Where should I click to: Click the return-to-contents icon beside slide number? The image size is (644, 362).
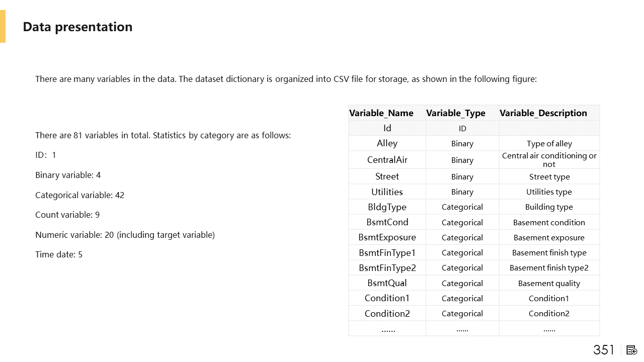[x=632, y=350]
